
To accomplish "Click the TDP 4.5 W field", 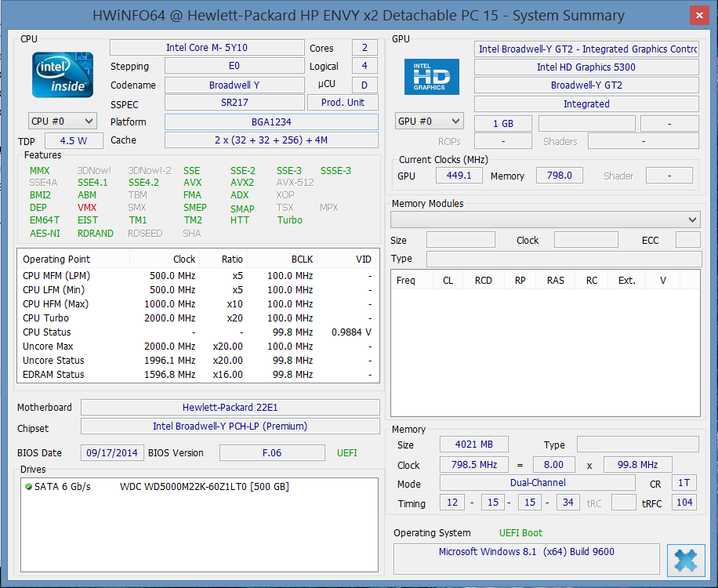I will [x=74, y=140].
